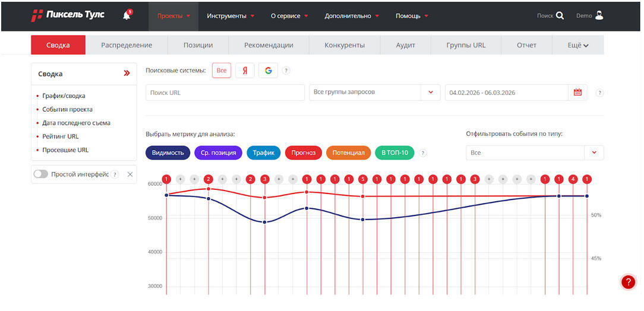Toggle the Простой интерфейс switch
This screenshot has width=644, height=311.
point(41,174)
